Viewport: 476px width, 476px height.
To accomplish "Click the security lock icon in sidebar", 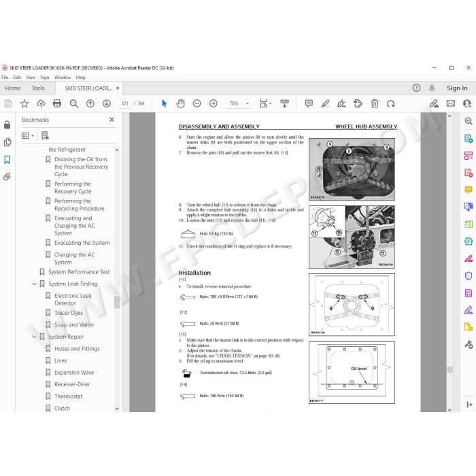I will tap(7, 124).
